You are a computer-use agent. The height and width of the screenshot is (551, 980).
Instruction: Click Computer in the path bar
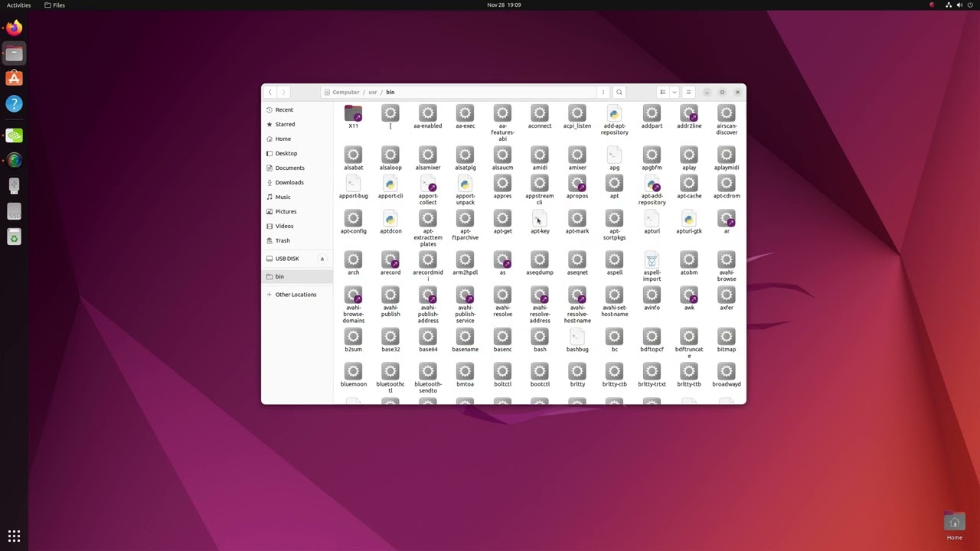[x=345, y=92]
